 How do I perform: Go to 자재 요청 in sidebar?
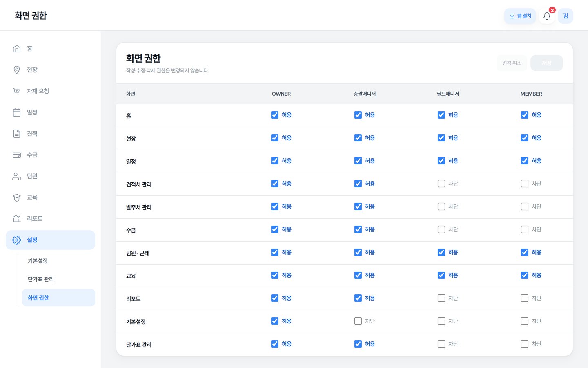tap(50, 91)
